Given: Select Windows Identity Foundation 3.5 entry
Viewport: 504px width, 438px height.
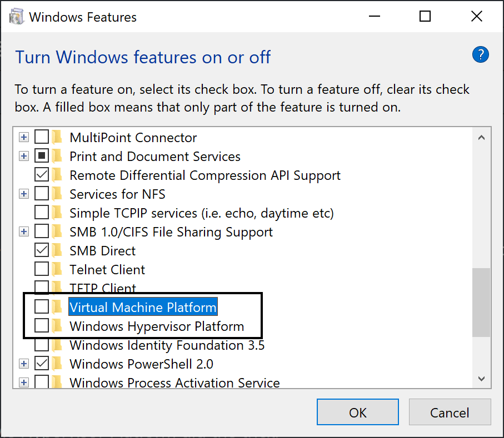Looking at the screenshot, I should pos(167,345).
